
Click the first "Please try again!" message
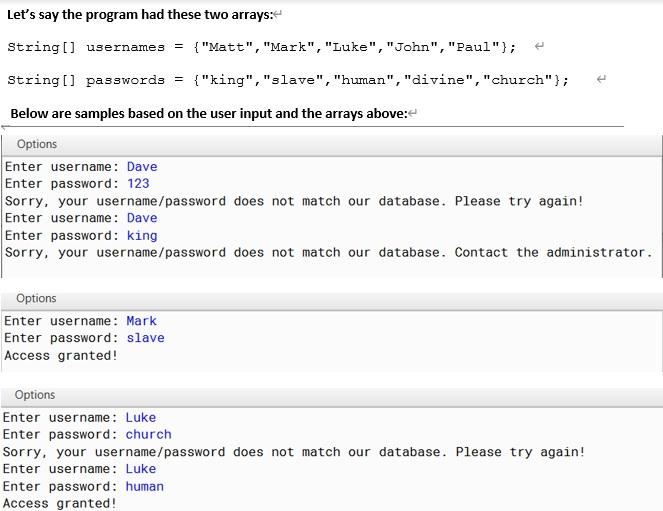click(x=519, y=201)
